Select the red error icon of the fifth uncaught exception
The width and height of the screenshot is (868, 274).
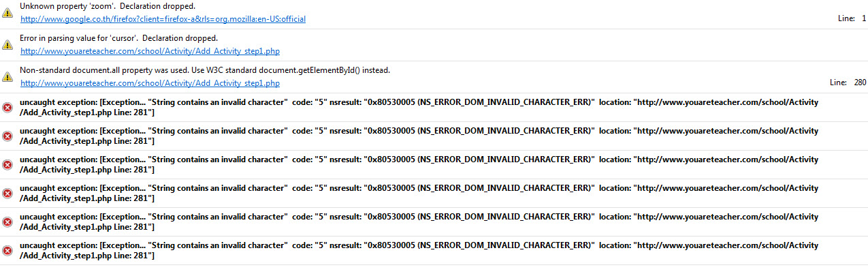(7, 222)
